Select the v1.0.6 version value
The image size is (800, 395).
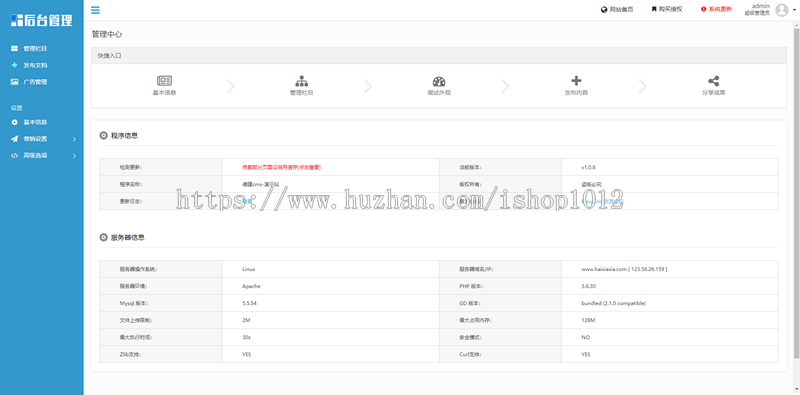pos(589,167)
